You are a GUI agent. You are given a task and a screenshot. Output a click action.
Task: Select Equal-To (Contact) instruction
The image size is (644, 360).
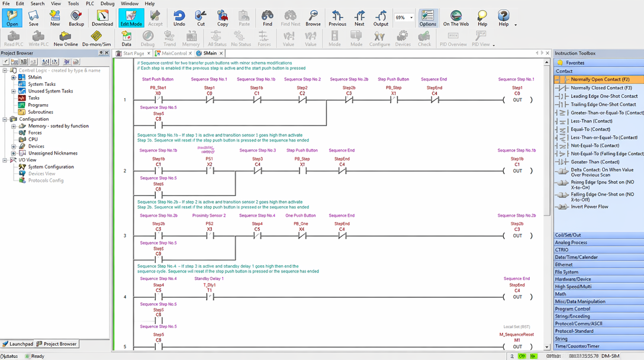point(599,129)
